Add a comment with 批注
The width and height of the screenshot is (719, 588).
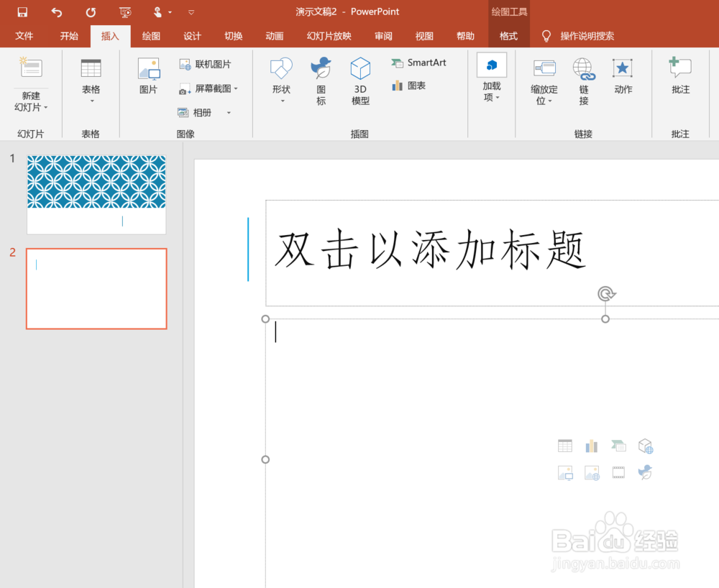pyautogui.click(x=680, y=76)
